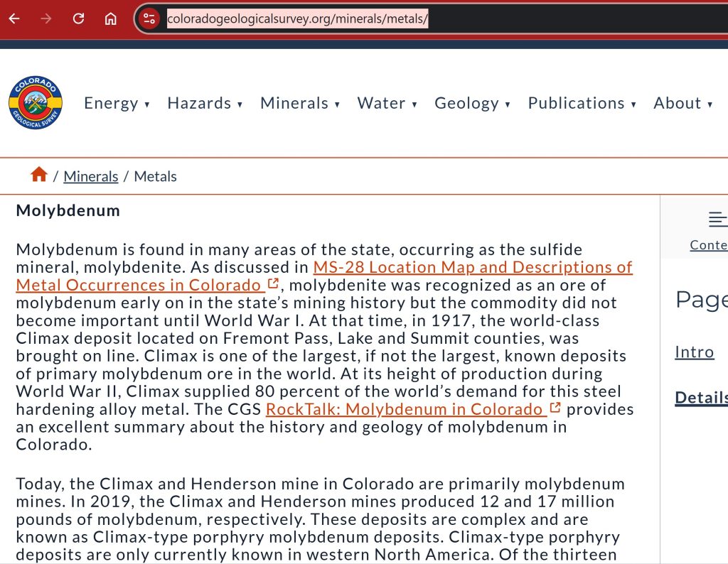Image resolution: width=728 pixels, height=564 pixels.
Task: Click the Contents list icon in sidebar
Action: 717,219
